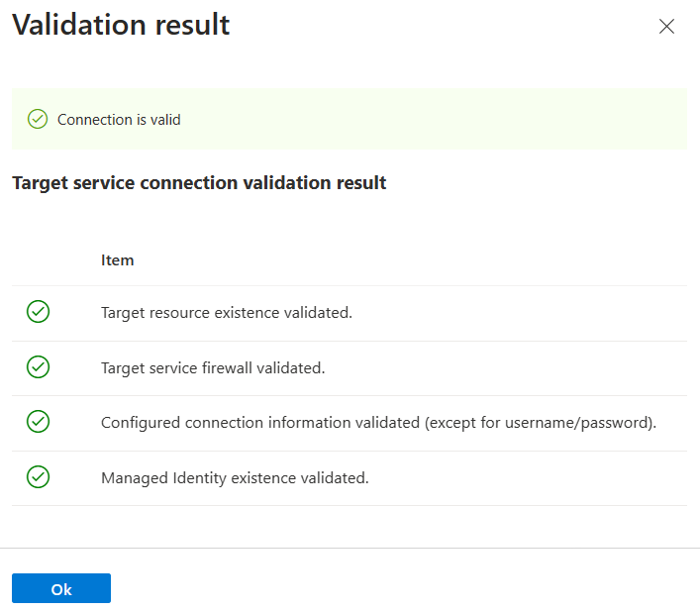Viewport: 700px width, 611px height.
Task: Click the Configured connection information check icon
Action: pyautogui.click(x=38, y=422)
